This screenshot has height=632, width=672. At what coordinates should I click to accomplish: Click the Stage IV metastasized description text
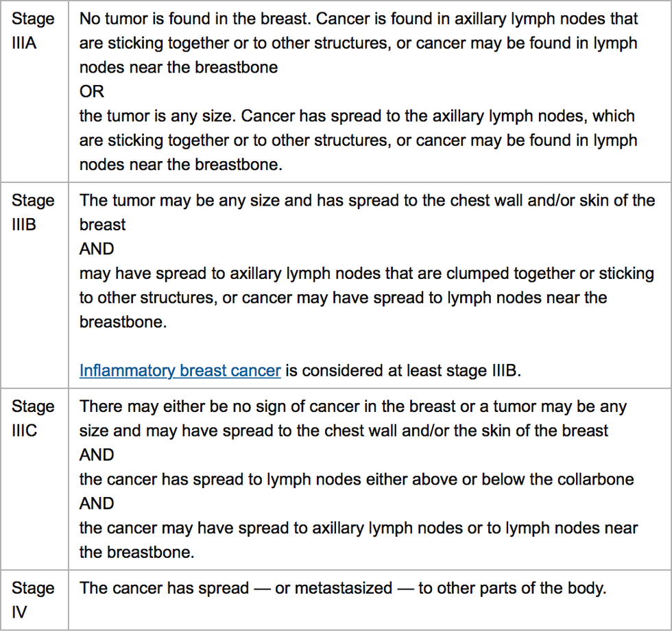click(343, 588)
